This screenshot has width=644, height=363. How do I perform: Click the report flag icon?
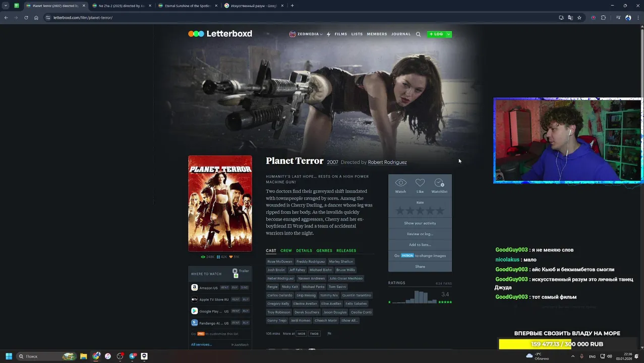329,334
